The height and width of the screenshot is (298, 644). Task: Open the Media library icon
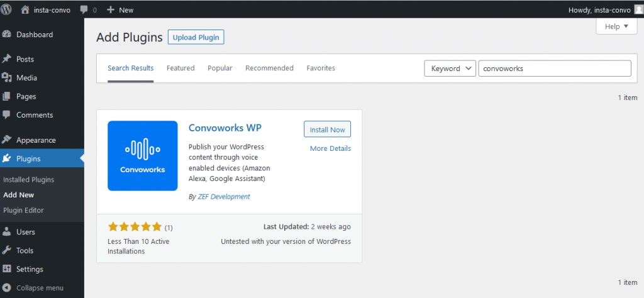[x=6, y=78]
